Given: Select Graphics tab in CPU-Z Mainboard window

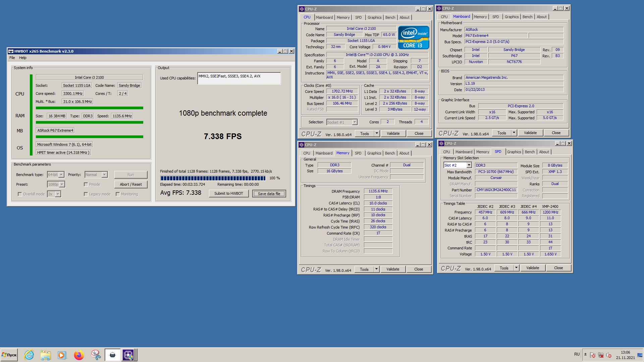Looking at the screenshot, I should (512, 17).
